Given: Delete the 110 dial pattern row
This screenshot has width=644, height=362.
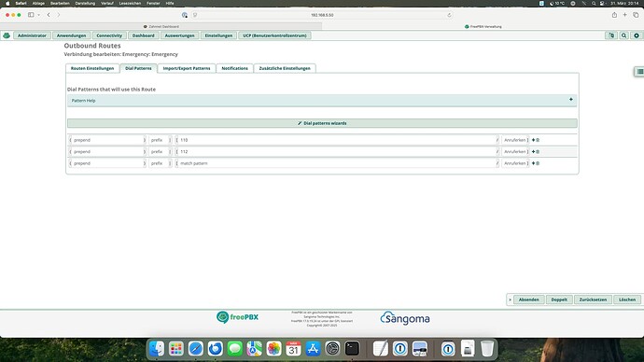Looking at the screenshot, I should pos(538,140).
